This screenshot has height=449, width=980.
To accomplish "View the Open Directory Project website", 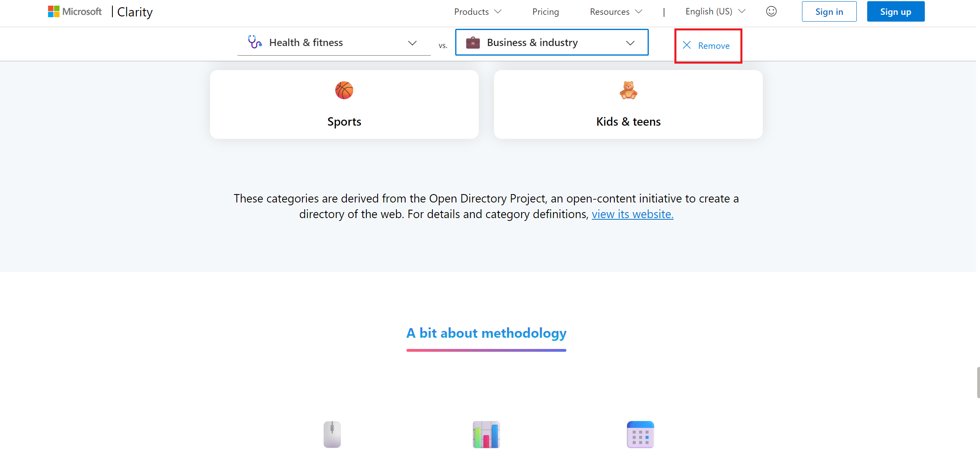I will [x=632, y=213].
